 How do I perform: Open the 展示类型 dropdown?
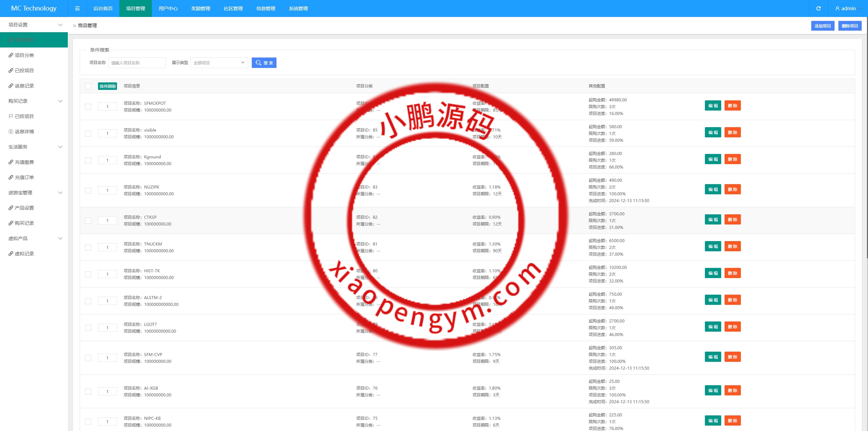(219, 63)
